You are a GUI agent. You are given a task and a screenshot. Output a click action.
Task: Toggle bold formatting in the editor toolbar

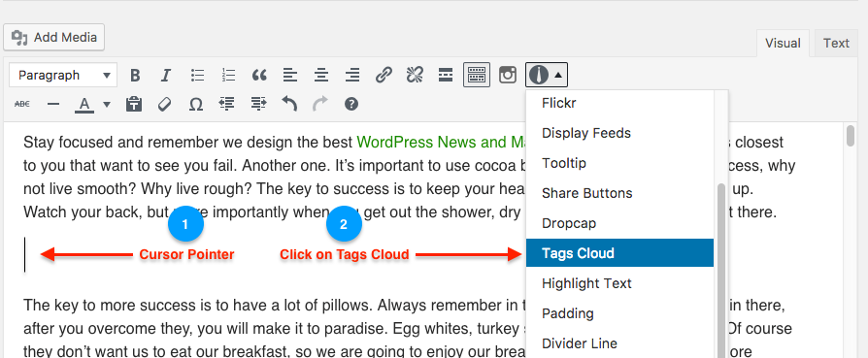click(x=135, y=76)
